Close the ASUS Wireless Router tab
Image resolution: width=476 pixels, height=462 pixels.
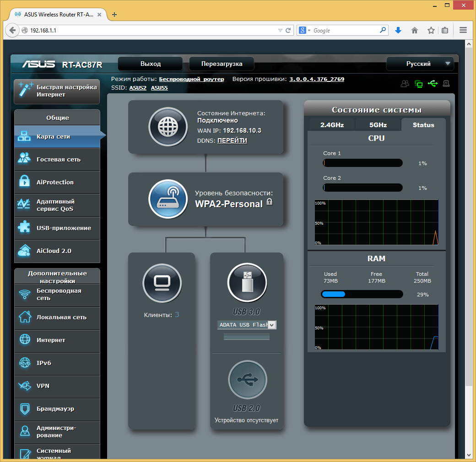coord(99,15)
